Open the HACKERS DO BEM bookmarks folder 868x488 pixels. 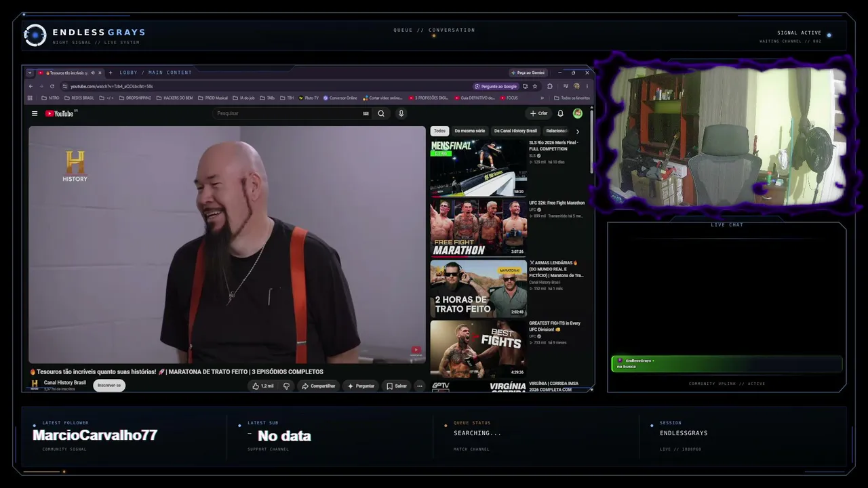pyautogui.click(x=175, y=98)
